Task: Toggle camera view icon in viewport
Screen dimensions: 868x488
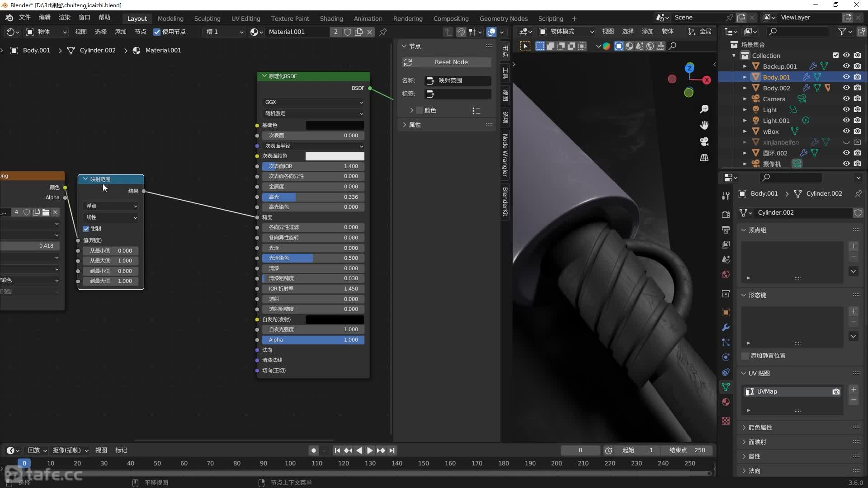Action: point(704,141)
